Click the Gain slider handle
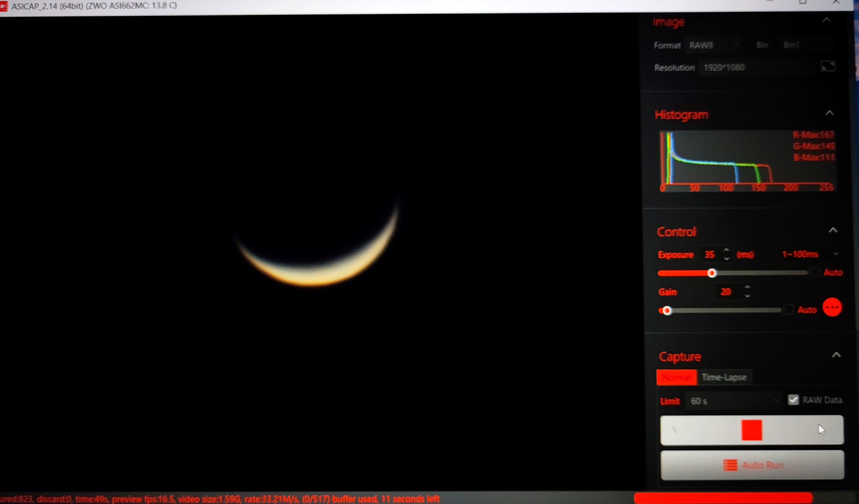The height and width of the screenshot is (504, 859). pos(667,310)
